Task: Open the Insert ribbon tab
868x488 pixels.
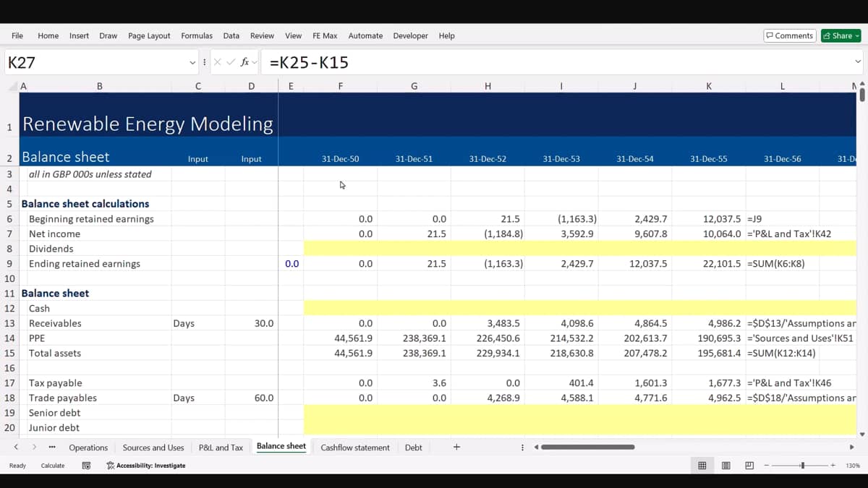Action: (x=79, y=35)
